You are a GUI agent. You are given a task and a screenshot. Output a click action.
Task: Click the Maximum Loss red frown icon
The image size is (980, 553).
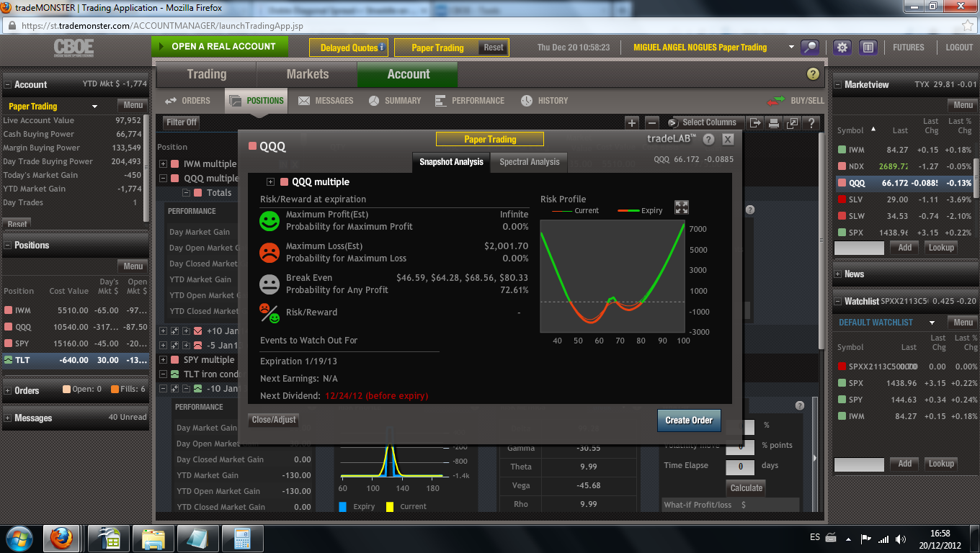click(x=269, y=252)
